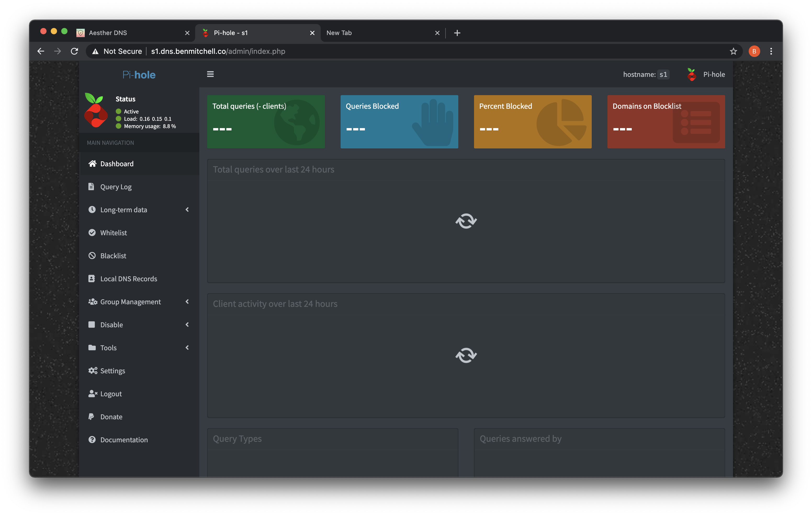Click the Documentation question mark icon
Viewport: 812px width, 516px height.
pyautogui.click(x=92, y=439)
